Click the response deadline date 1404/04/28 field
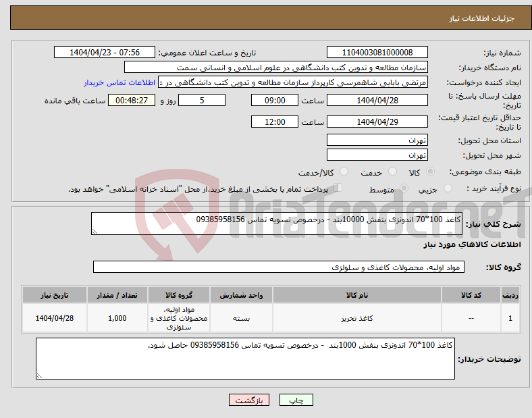 pyautogui.click(x=377, y=101)
